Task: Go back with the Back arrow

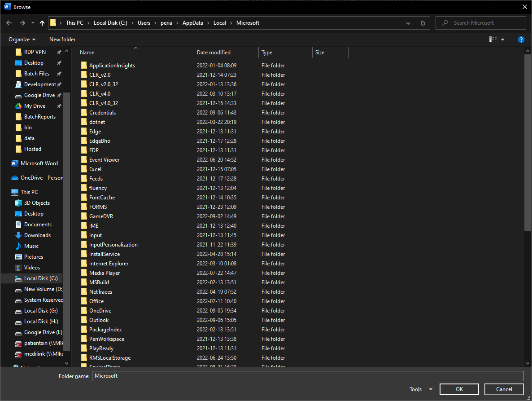Action: (9, 23)
